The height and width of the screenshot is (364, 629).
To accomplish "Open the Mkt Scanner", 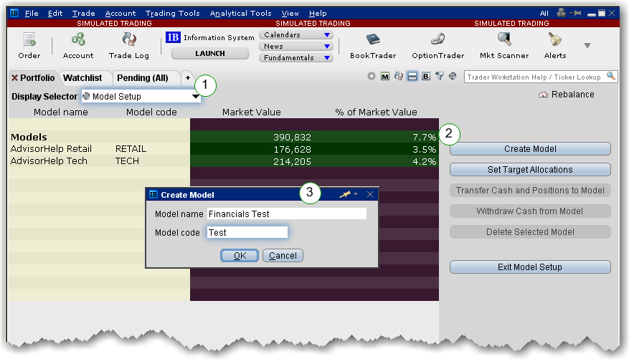I will click(504, 42).
